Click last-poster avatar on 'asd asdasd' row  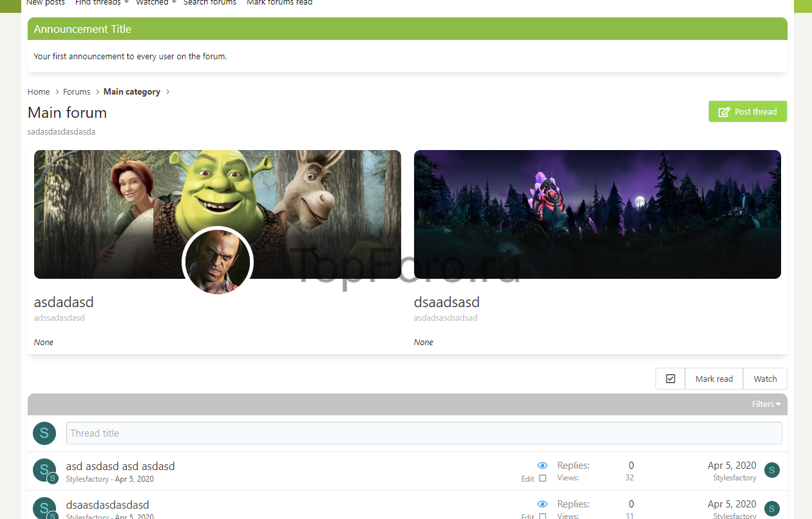point(772,470)
